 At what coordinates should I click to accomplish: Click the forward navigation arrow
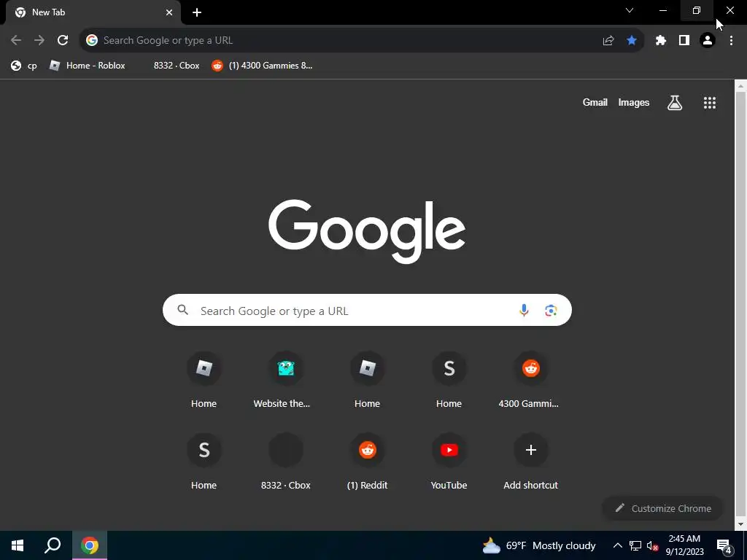(x=39, y=41)
